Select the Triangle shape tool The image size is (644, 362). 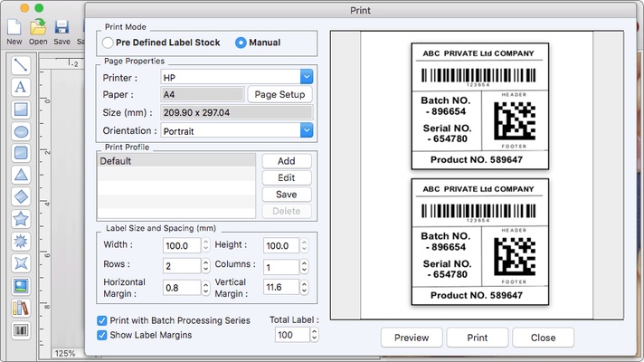click(21, 175)
